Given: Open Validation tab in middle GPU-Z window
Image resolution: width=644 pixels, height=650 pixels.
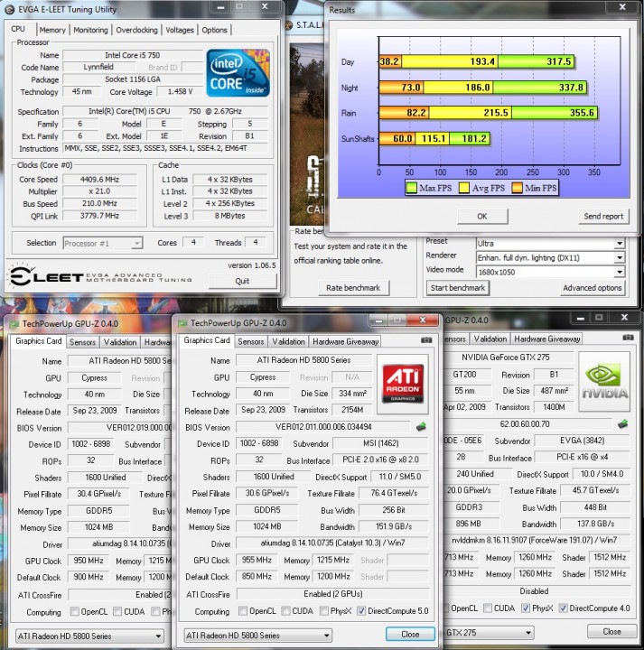Looking at the screenshot, I should 288,341.
